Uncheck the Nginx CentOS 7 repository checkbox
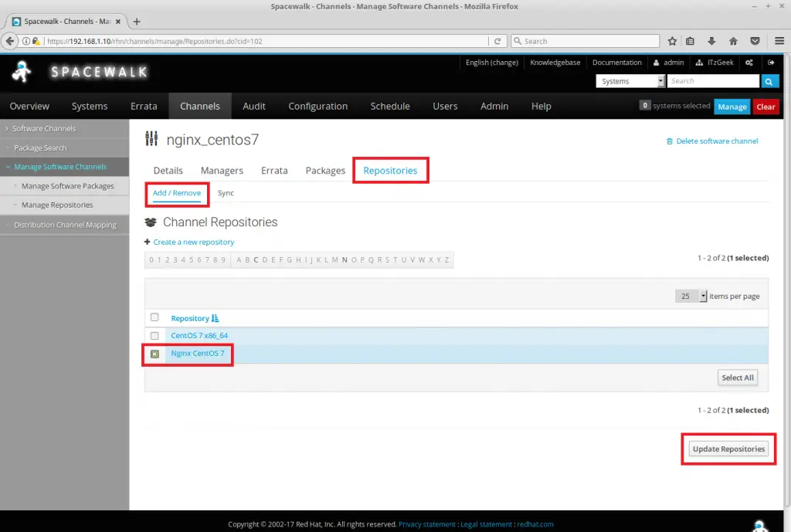 pos(154,354)
